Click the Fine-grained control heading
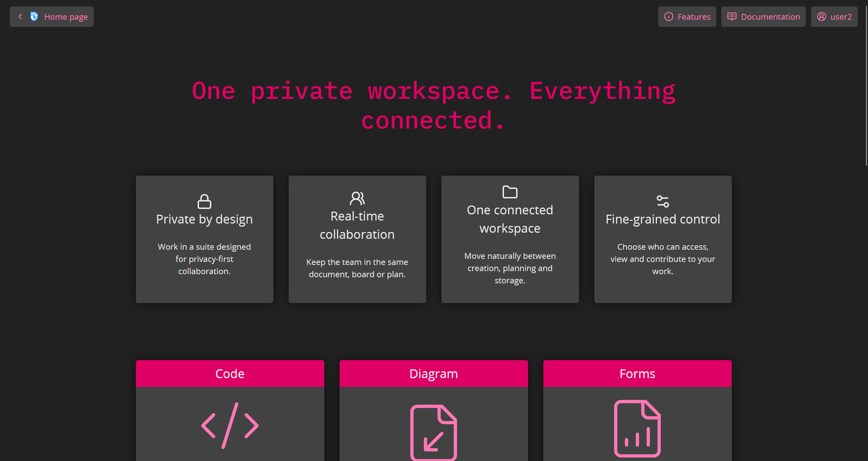The width and height of the screenshot is (868, 461). 663,219
